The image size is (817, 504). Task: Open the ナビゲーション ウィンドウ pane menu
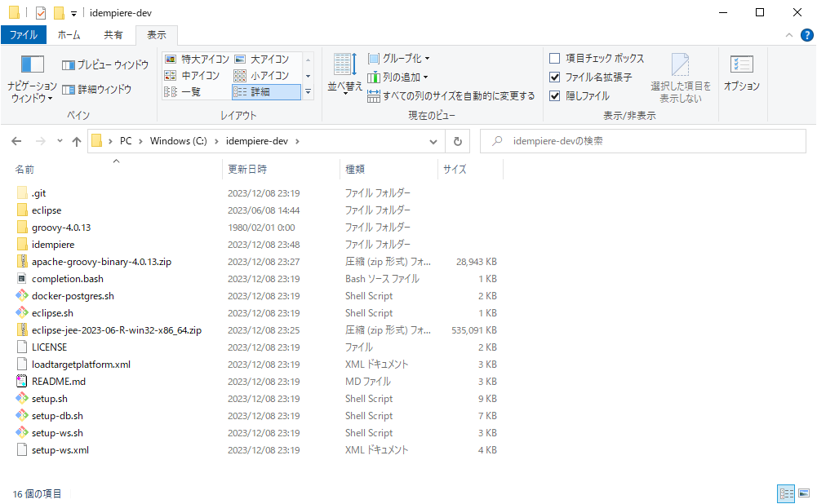32,79
